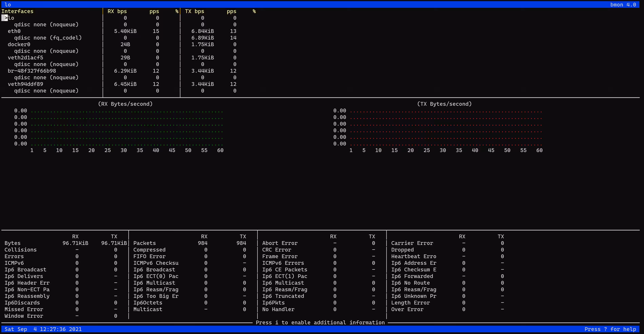
Task: Click the Bytes statistics row label
Action: pyautogui.click(x=13, y=243)
